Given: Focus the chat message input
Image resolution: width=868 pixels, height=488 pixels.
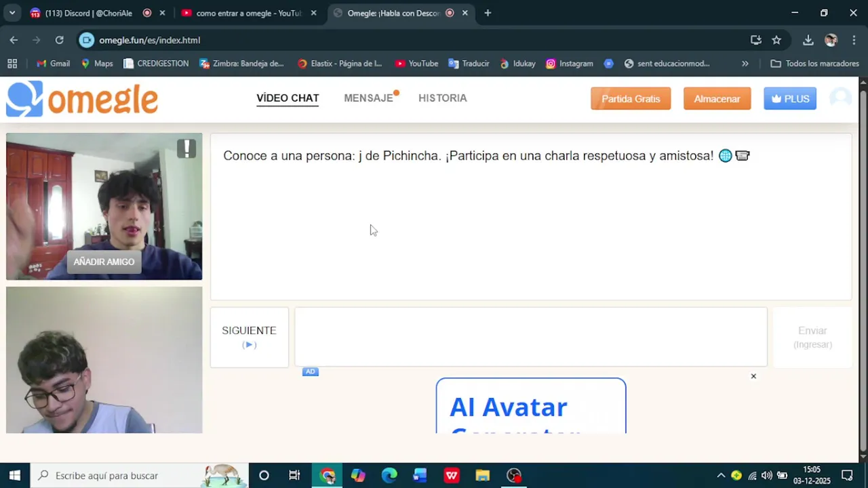Looking at the screenshot, I should (531, 337).
